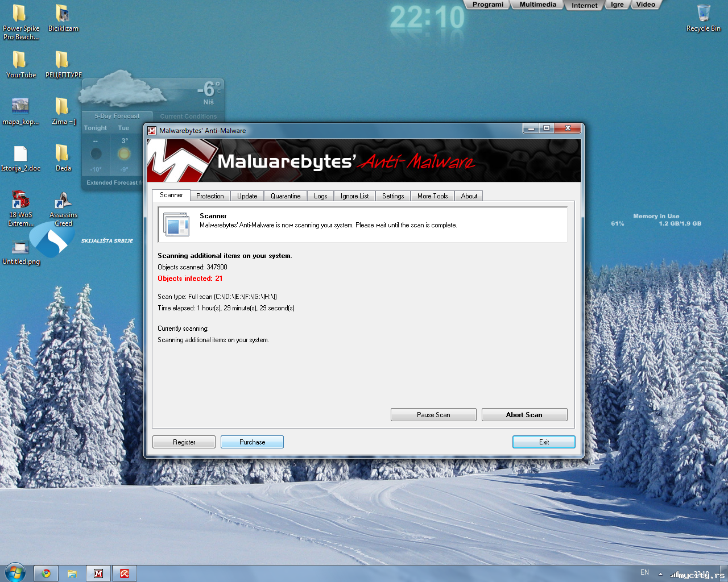Viewport: 728px width, 582px height.
Task: Click the 22:10 desktop clock gadget
Action: click(427, 17)
